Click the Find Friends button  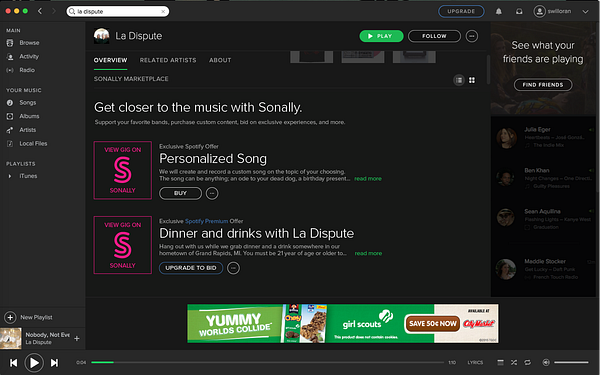point(543,85)
